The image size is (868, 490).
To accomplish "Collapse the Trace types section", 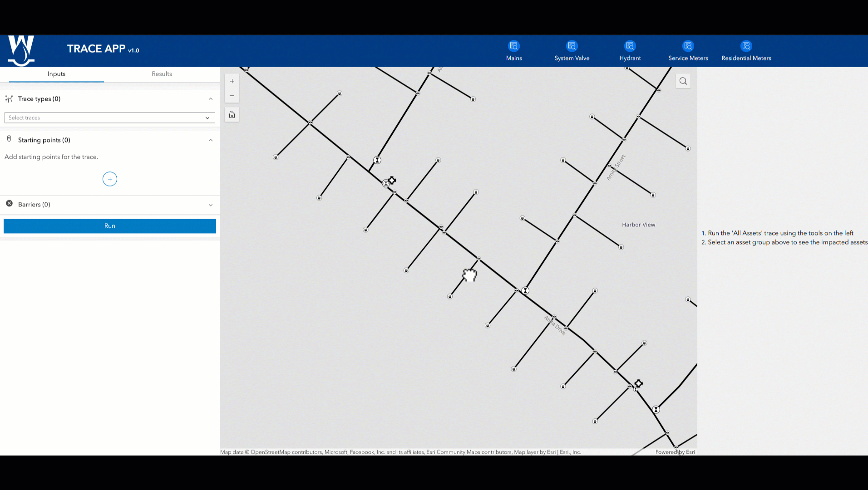I will click(x=211, y=99).
